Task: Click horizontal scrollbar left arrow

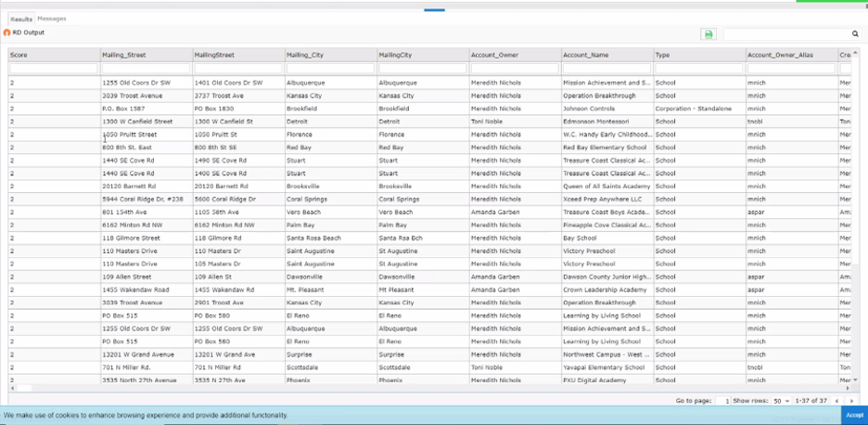Action: click(12, 389)
